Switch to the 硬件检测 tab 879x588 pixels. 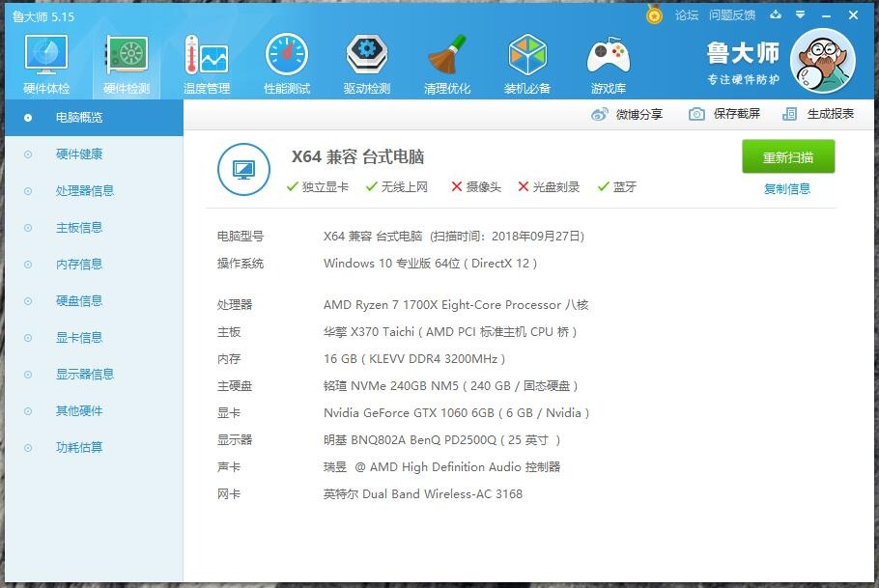pyautogui.click(x=125, y=61)
